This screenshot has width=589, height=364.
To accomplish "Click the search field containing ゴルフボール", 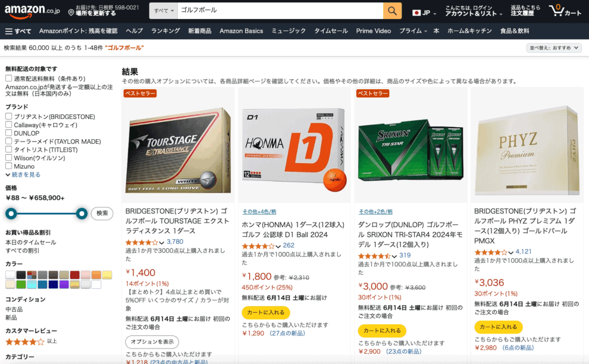I will click(x=280, y=11).
